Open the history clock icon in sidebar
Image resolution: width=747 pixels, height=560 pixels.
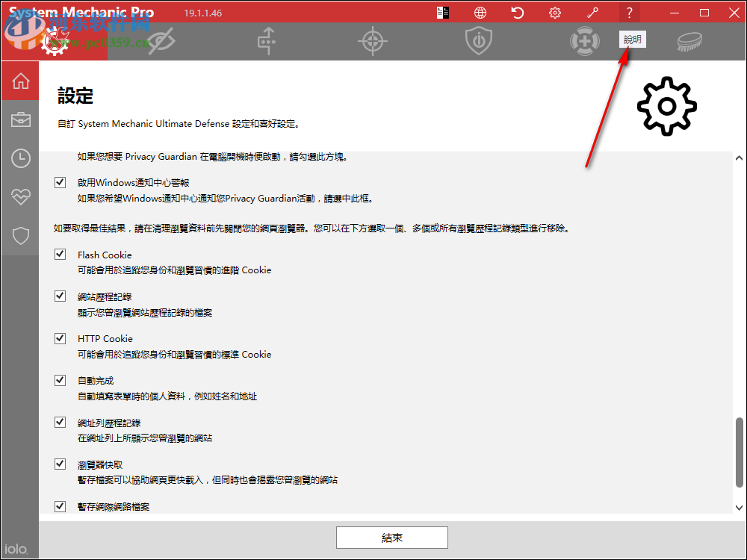[20, 158]
